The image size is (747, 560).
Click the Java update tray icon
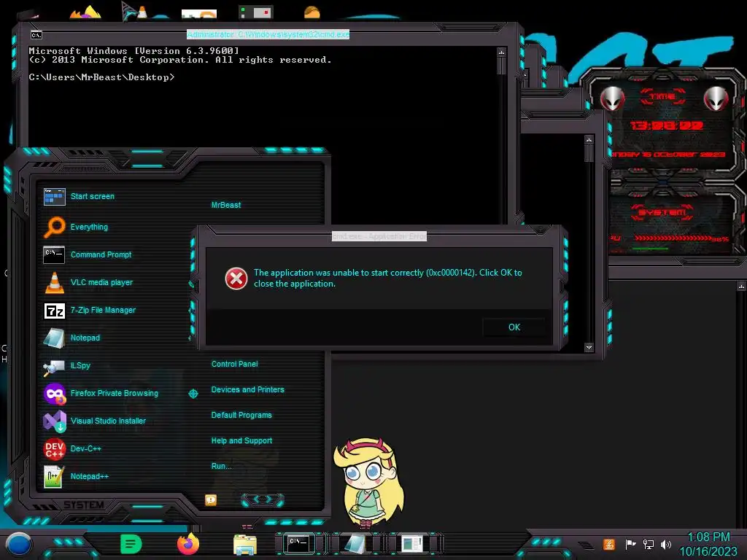pyautogui.click(x=609, y=544)
